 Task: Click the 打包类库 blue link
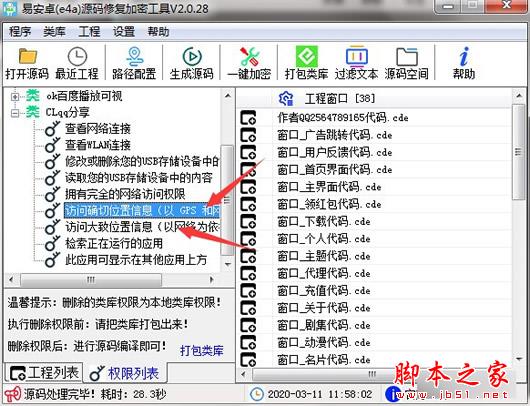pyautogui.click(x=202, y=351)
